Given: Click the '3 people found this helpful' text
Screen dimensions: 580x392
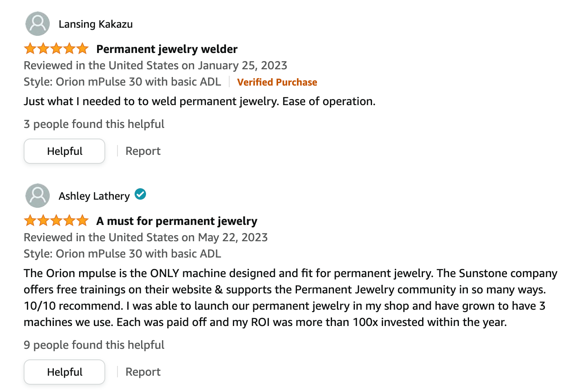Looking at the screenshot, I should pos(94,124).
